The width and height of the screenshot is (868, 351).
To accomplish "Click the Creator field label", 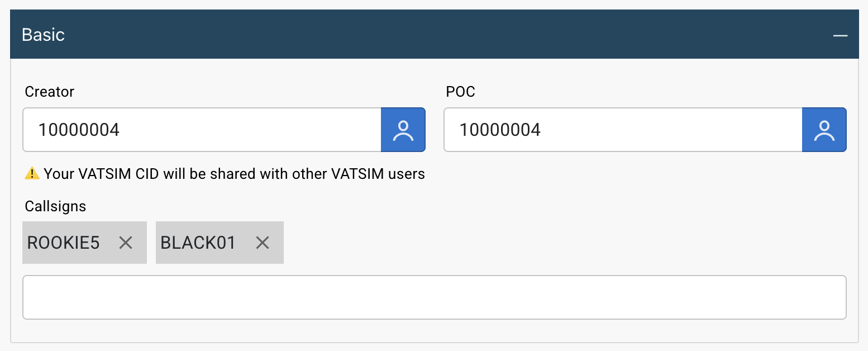I will [x=50, y=92].
